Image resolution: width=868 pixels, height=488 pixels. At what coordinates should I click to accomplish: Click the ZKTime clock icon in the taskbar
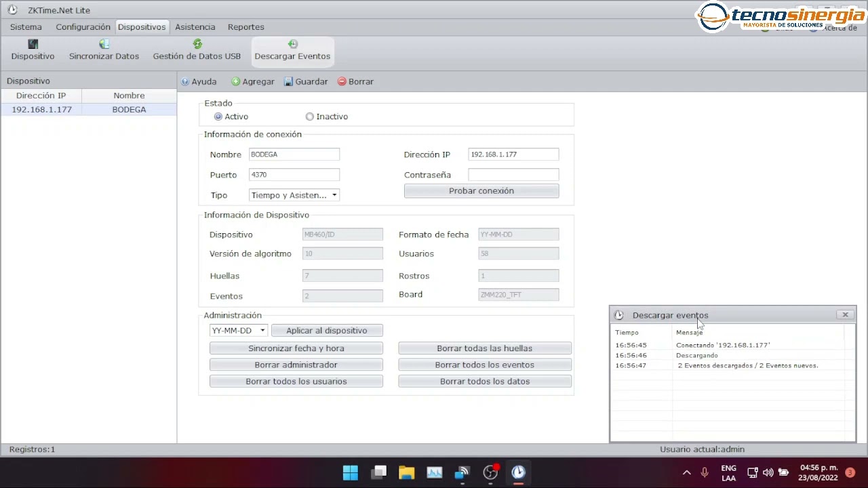pyautogui.click(x=518, y=472)
